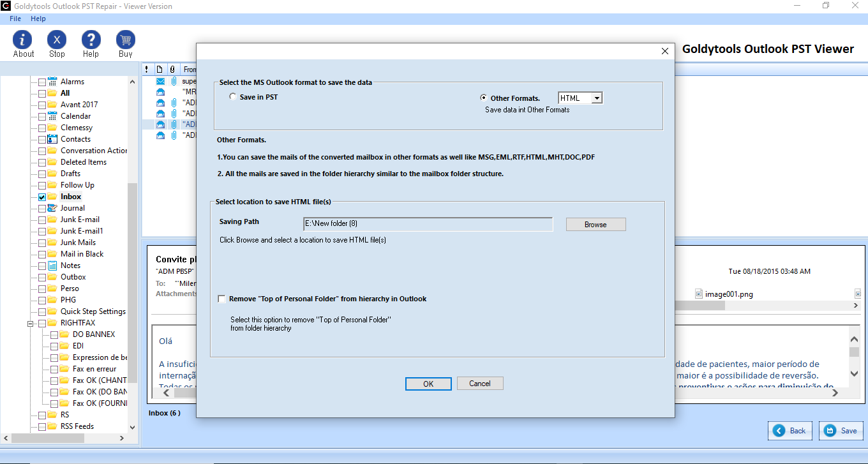The height and width of the screenshot is (464, 868).
Task: Open the About info icon
Action: [24, 40]
